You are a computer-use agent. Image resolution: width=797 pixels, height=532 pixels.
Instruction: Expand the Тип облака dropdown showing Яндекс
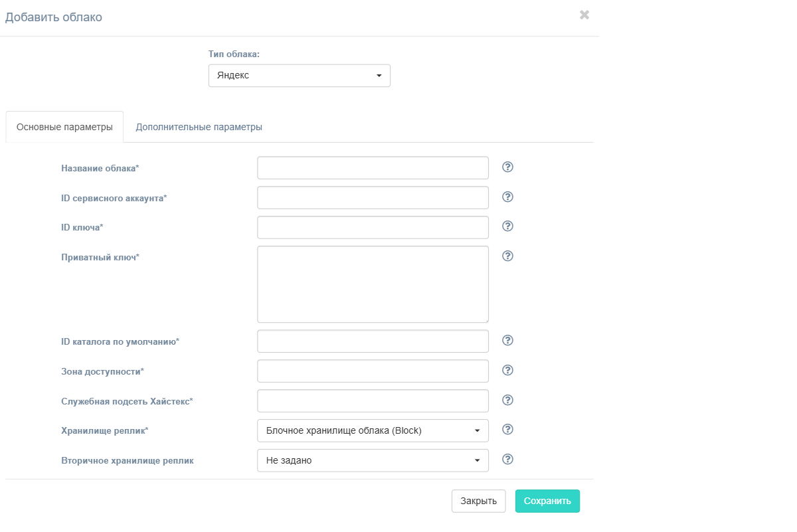click(x=300, y=76)
